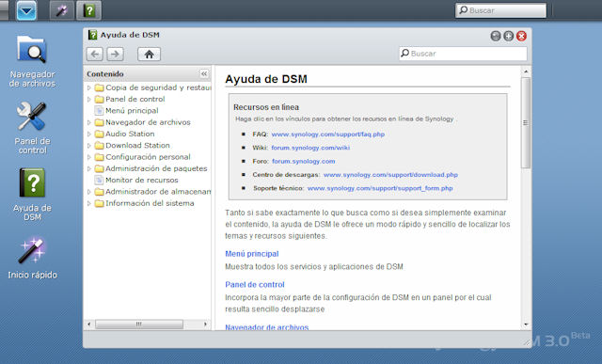602x364 pixels.
Task: Open the FAQ link www.synology.com/support/faq.php
Action: pyautogui.click(x=328, y=135)
